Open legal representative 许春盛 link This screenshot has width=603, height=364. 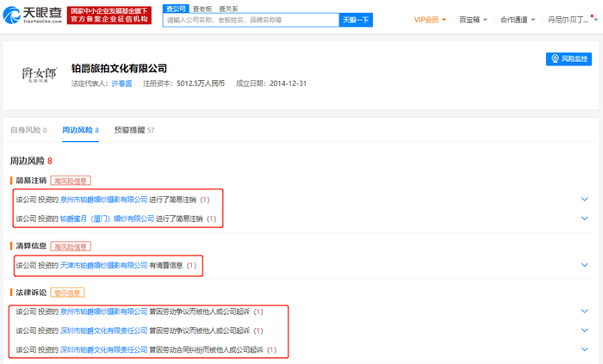tap(121, 83)
